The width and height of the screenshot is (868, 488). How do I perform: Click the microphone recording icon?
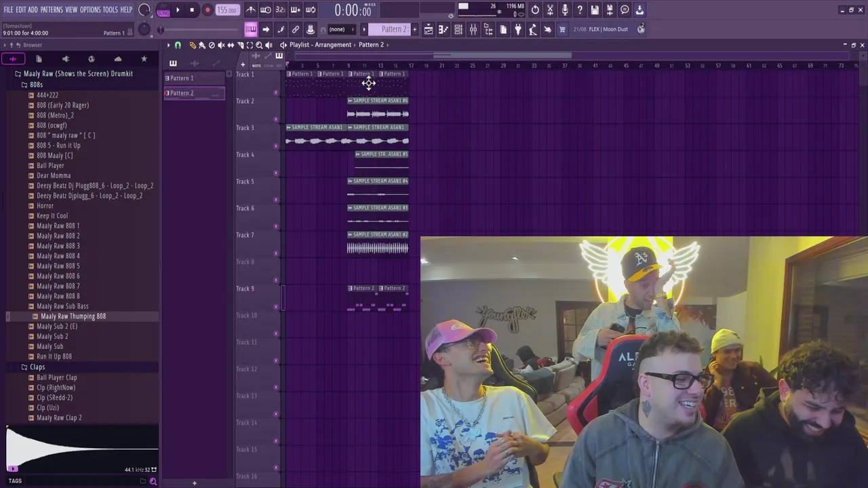[x=565, y=10]
